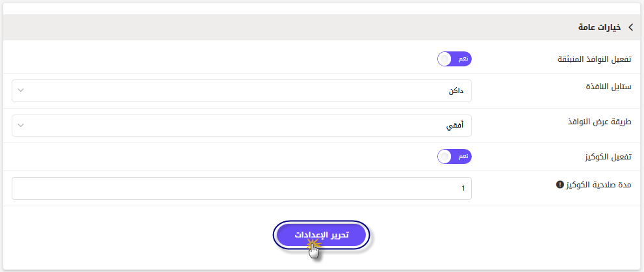Click the info icon beside مدة صلاحية الكوكيز
The image size is (644, 272).
point(559,185)
